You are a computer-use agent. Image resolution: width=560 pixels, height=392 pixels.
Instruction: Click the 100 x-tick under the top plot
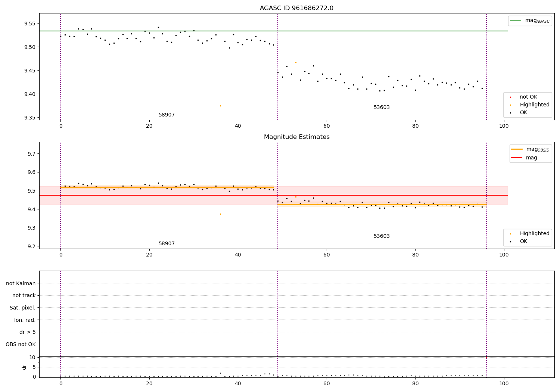(504, 126)
